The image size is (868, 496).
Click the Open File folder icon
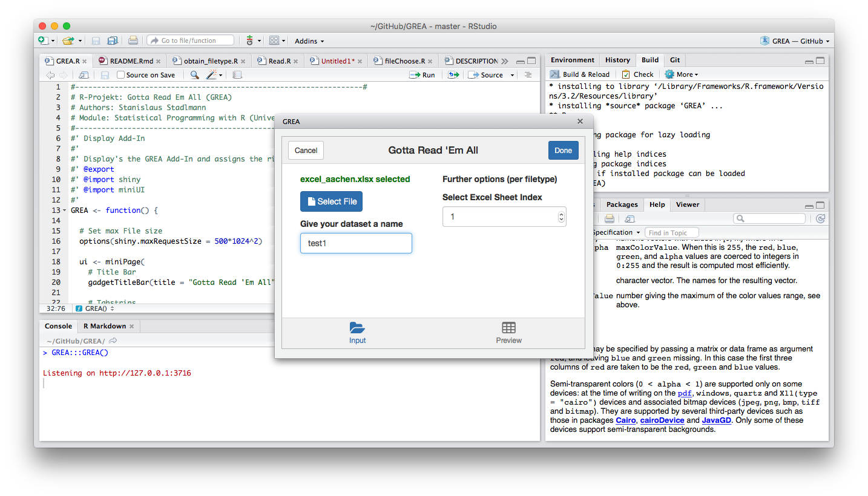pos(67,41)
